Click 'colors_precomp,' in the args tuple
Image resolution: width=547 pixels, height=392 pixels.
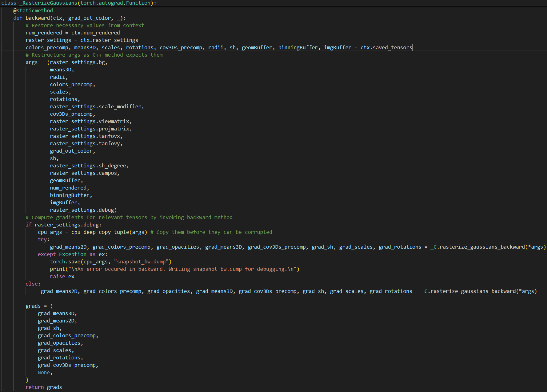pos(73,84)
